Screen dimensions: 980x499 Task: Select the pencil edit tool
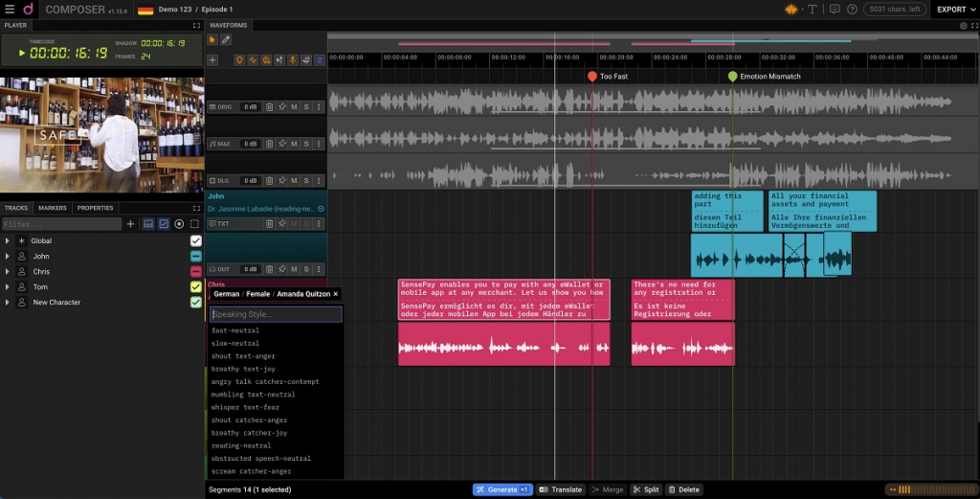(226, 40)
